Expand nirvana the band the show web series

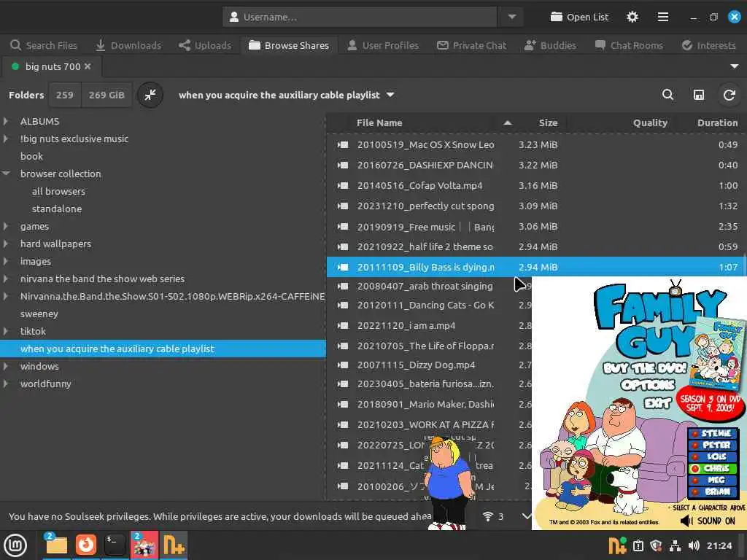tap(5, 279)
